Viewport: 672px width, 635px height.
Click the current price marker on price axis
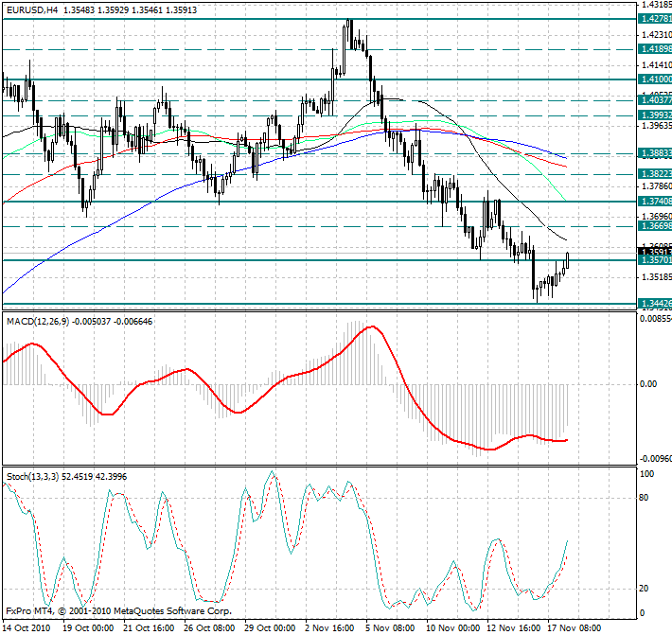click(x=654, y=252)
